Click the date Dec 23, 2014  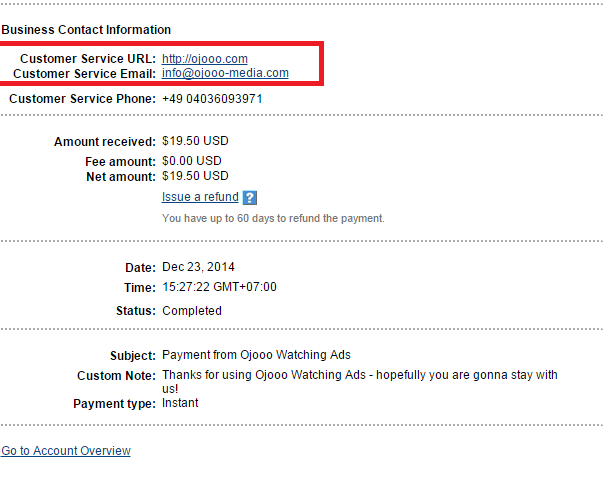click(x=198, y=267)
